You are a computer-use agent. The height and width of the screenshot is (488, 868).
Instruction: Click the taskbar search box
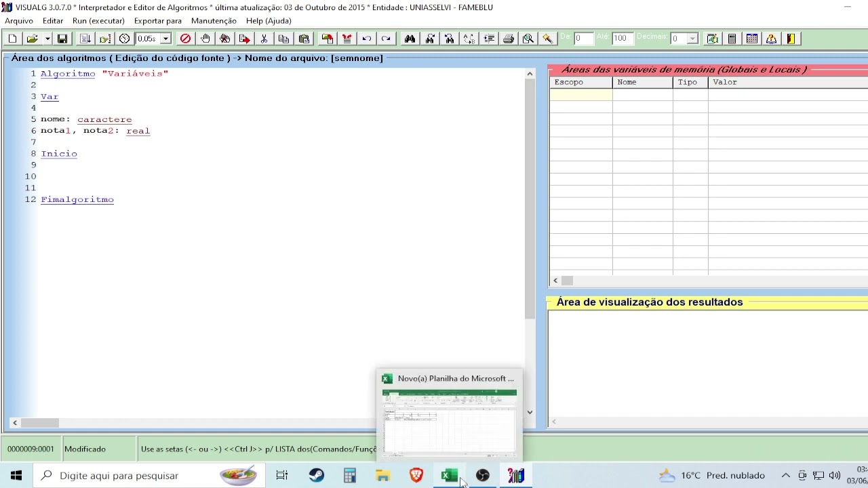pos(148,476)
